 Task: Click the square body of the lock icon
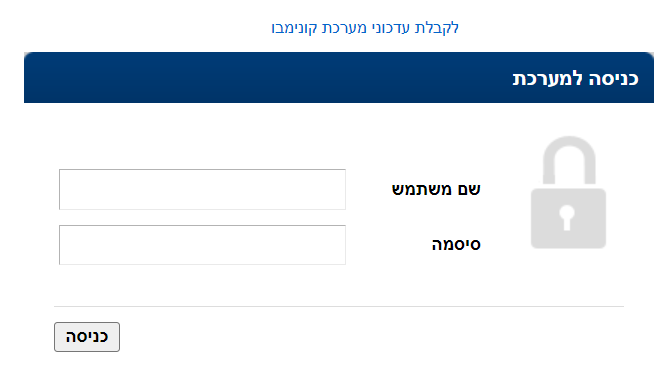pos(568,218)
